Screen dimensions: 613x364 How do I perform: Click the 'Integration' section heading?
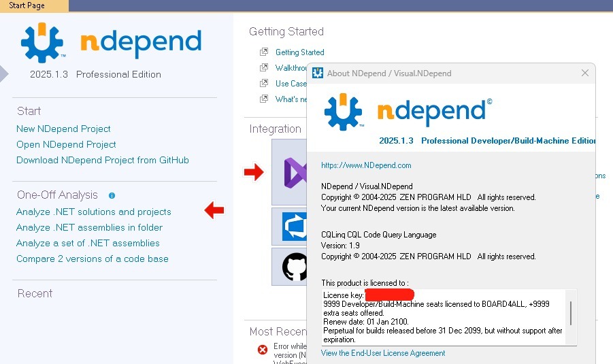click(276, 129)
